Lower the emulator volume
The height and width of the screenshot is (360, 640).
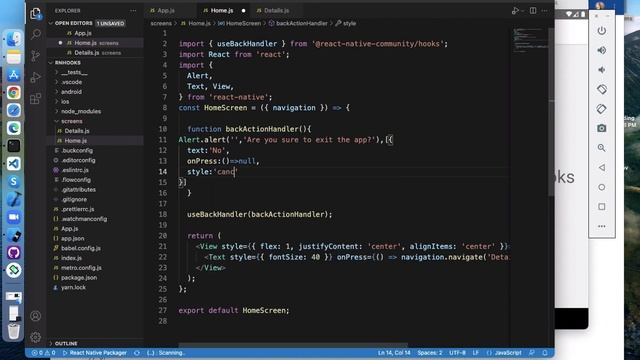click(602, 70)
